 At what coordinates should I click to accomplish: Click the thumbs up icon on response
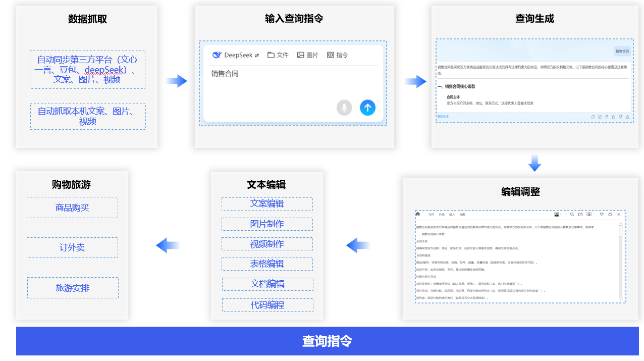[614, 117]
